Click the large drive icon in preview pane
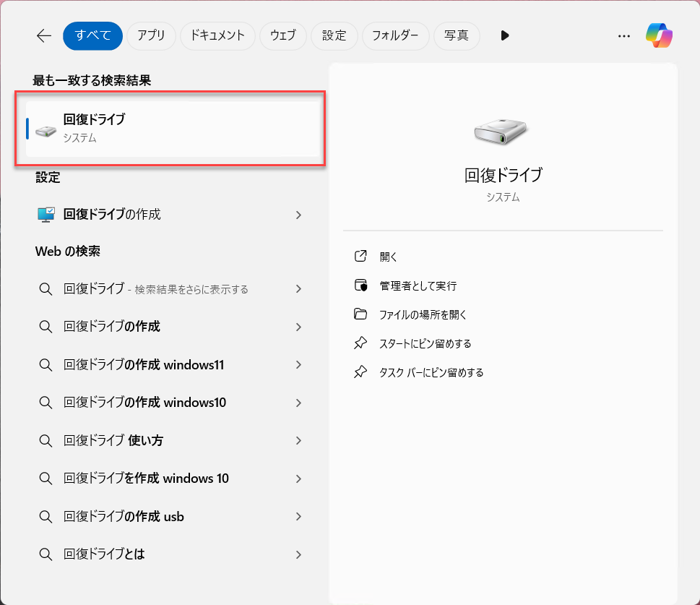Viewport: 700px width, 605px height. [501, 132]
